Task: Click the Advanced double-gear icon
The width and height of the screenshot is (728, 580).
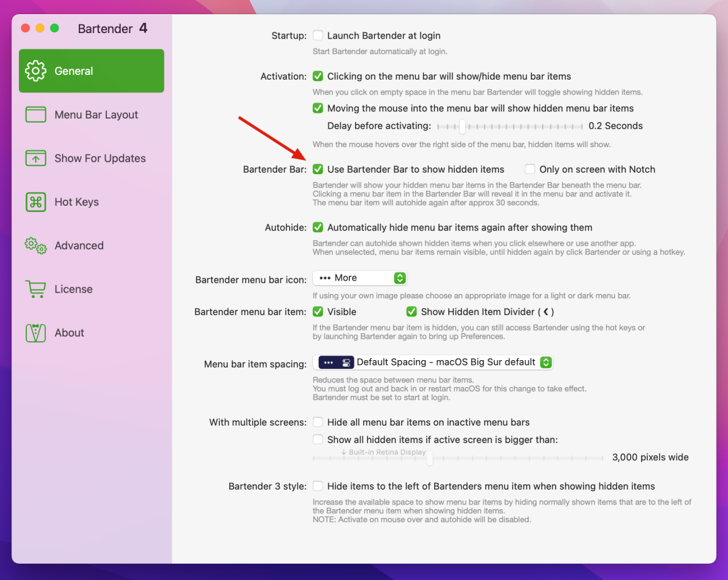Action: pyautogui.click(x=36, y=245)
